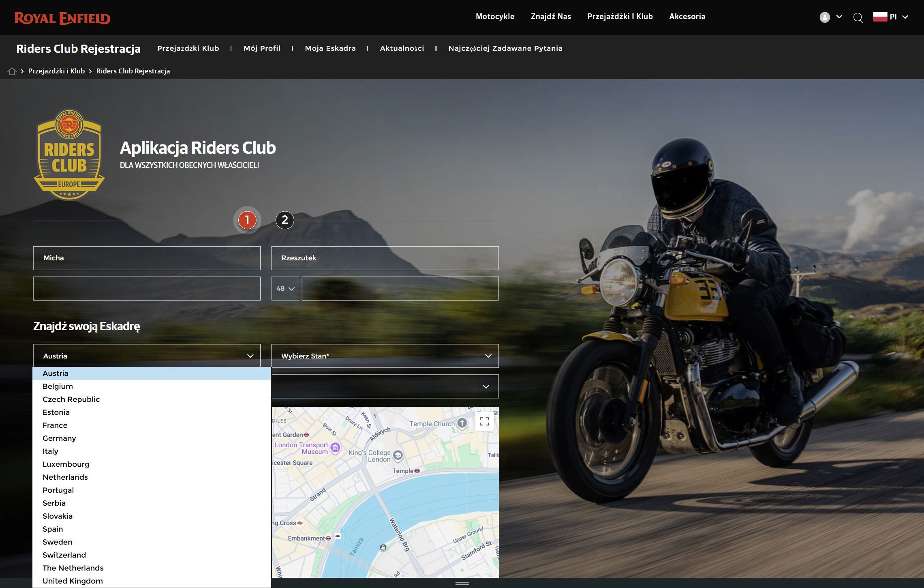Click the empty field below first name
924x588 pixels.
147,288
